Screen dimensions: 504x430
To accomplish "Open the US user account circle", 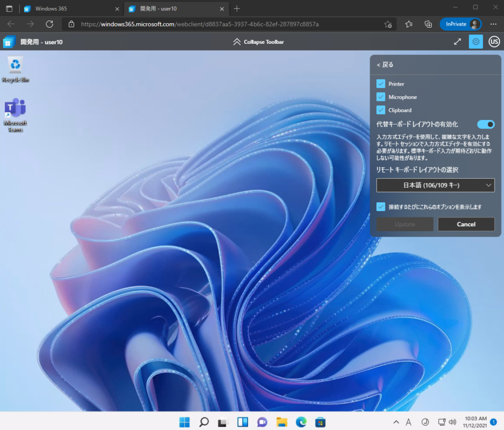I will (x=494, y=42).
